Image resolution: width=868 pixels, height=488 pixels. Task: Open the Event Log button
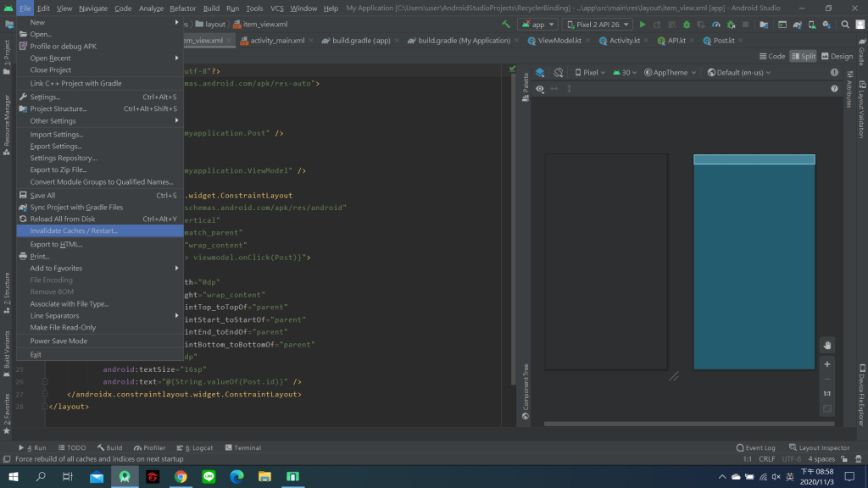(755, 447)
